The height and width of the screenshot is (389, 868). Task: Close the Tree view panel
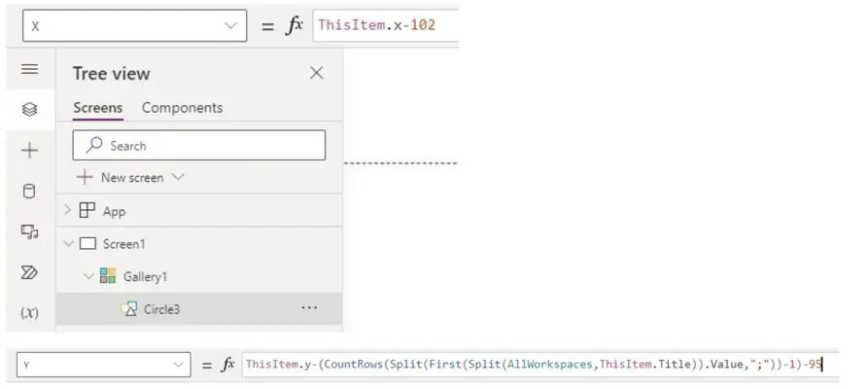click(316, 73)
